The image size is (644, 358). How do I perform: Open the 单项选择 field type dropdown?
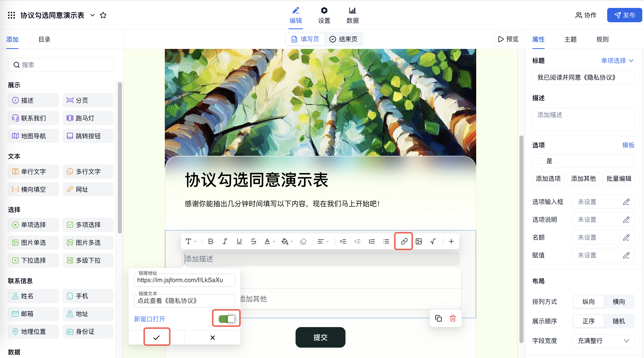[x=617, y=61]
